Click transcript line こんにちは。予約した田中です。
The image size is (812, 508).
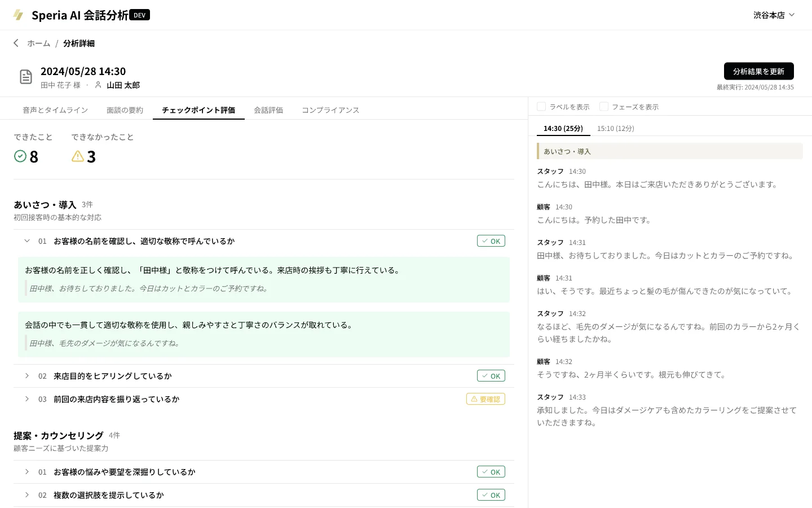coord(595,220)
